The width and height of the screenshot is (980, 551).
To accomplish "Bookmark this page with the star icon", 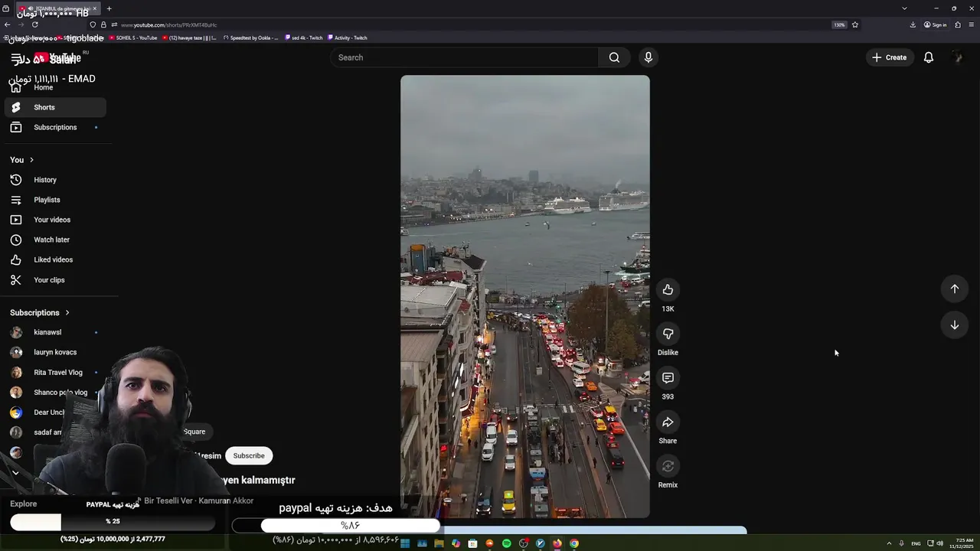I will point(855,24).
